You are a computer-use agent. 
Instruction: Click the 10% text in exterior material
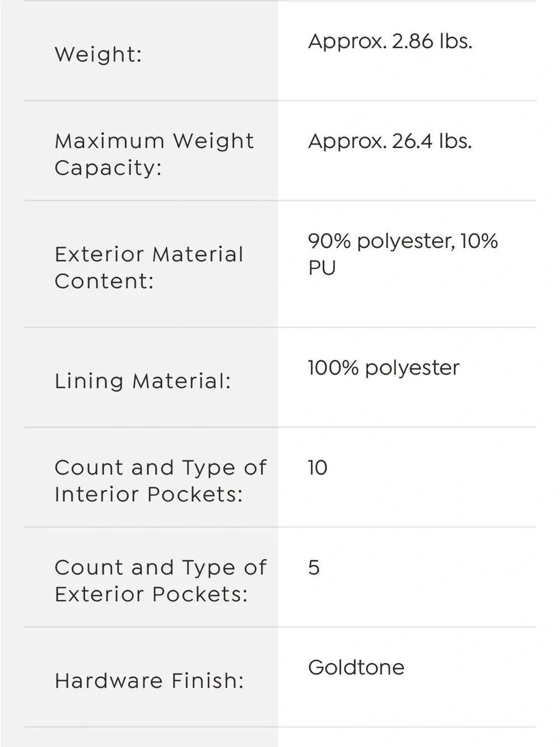[479, 242]
